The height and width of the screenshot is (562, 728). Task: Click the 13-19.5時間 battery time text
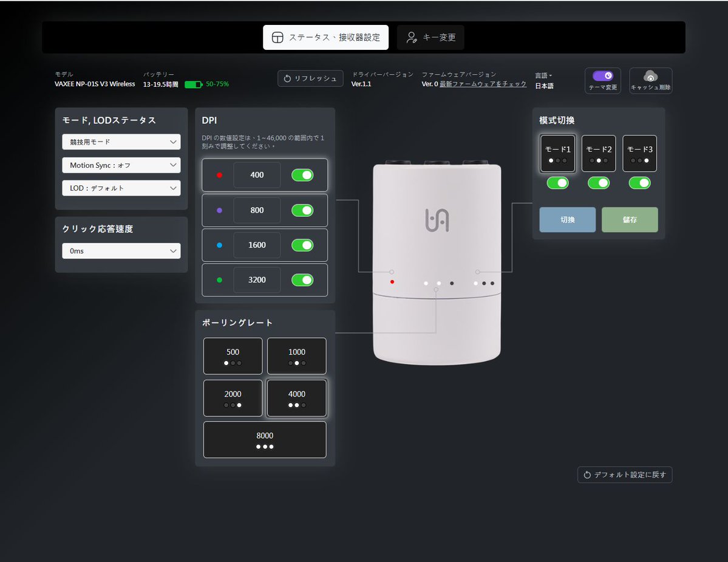click(161, 84)
